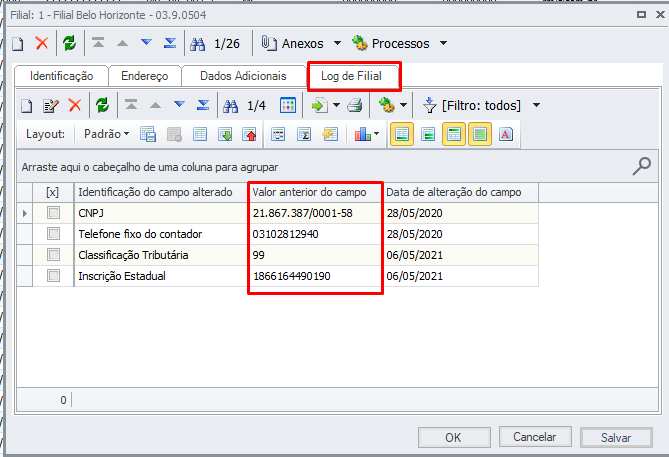Refresh the Filial record with green arrows
The image size is (669, 457).
tap(70, 43)
